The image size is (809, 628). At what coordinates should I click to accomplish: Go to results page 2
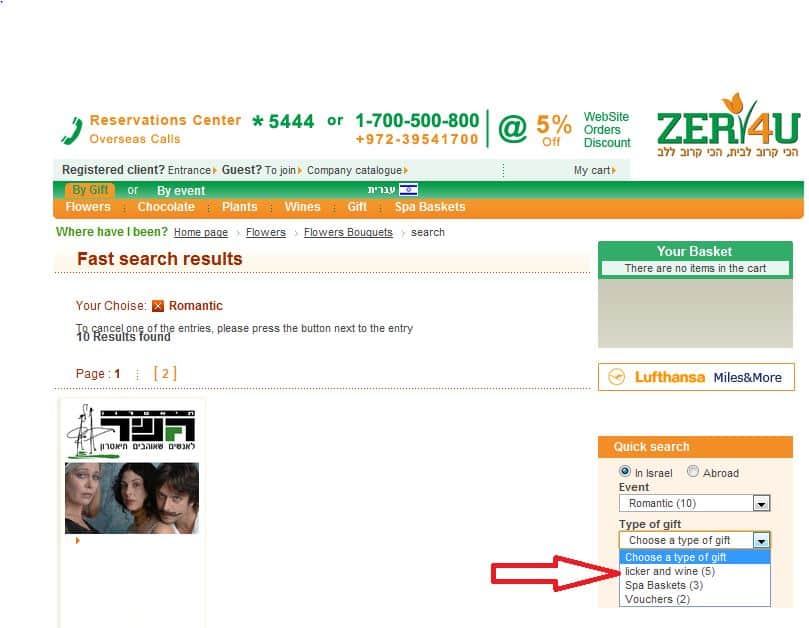165,374
